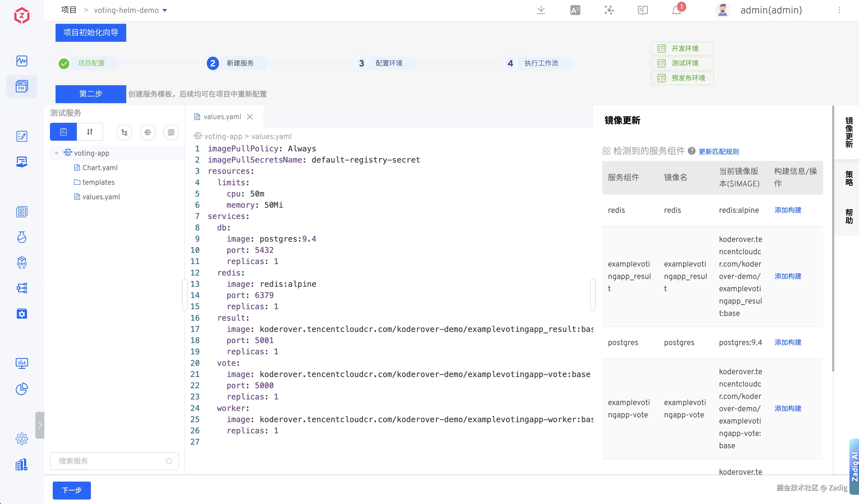Switch to the sort order view toggle

(x=90, y=132)
